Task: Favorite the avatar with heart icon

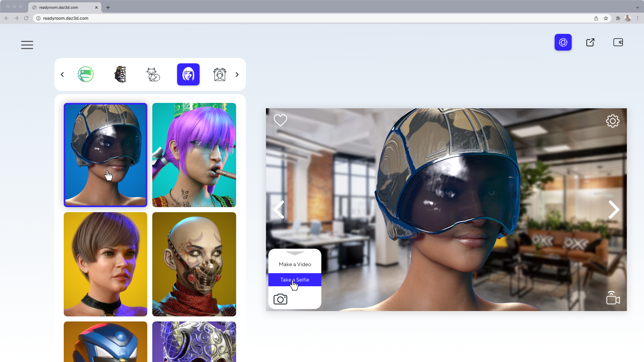Action: (280, 120)
